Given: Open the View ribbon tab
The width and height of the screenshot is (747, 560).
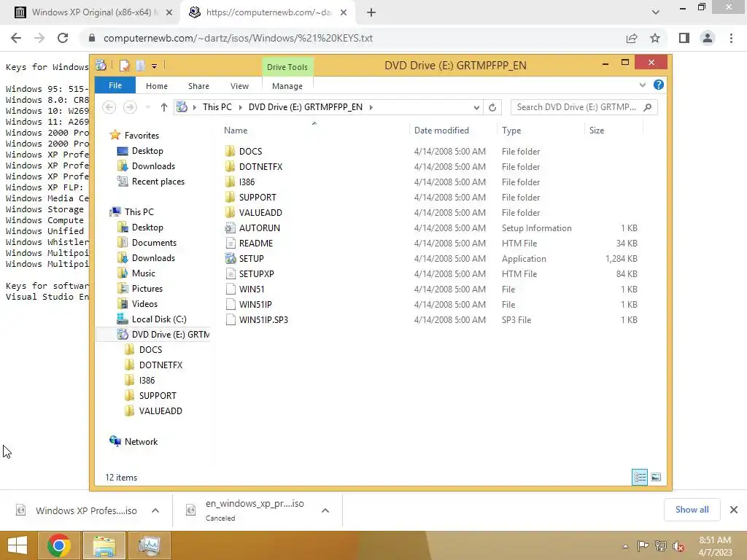Looking at the screenshot, I should click(x=239, y=86).
